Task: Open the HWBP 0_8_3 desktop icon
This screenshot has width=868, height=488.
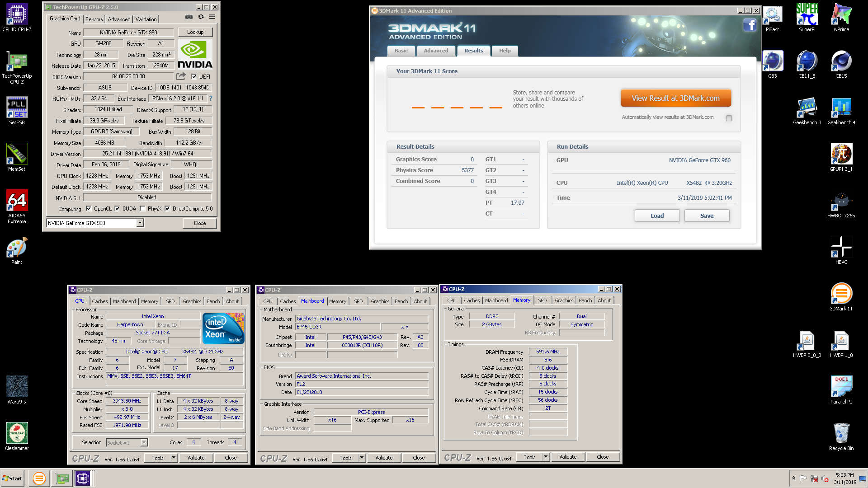Action: [x=807, y=343]
